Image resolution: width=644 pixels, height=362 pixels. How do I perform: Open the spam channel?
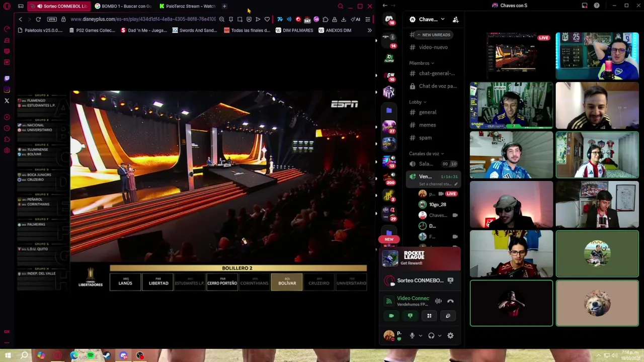click(x=433, y=138)
